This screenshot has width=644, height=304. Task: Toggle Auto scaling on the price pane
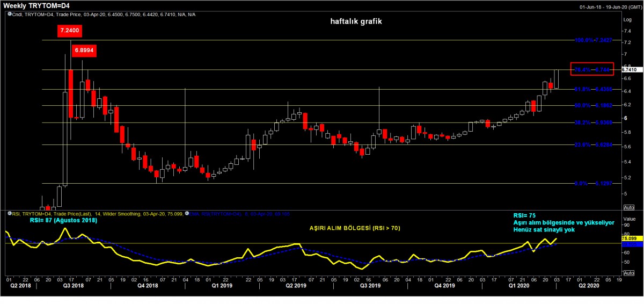(x=630, y=207)
